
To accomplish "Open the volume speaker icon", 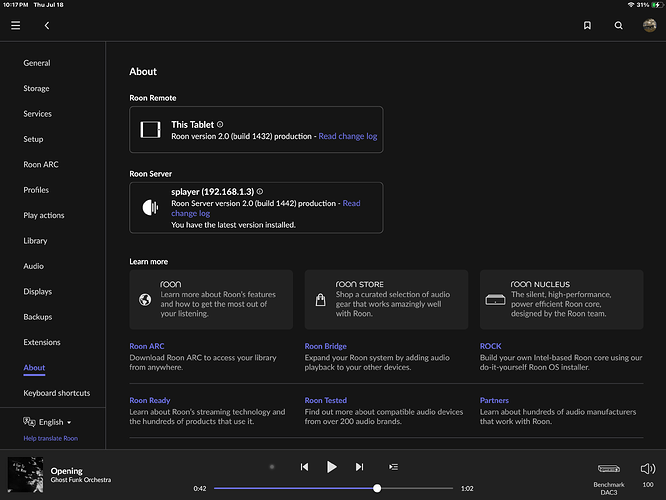I will pyautogui.click(x=648, y=469).
